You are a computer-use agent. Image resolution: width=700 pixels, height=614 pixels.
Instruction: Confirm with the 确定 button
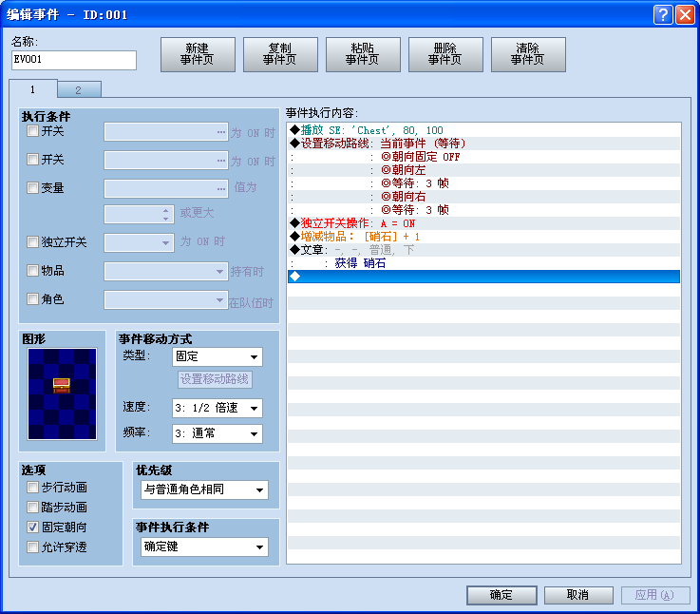[501, 595]
